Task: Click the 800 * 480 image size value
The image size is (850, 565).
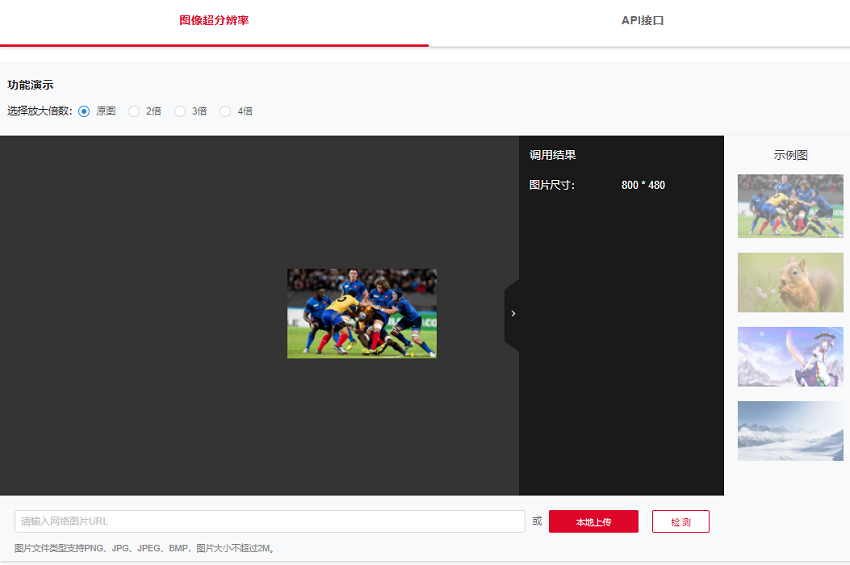Action: click(643, 185)
